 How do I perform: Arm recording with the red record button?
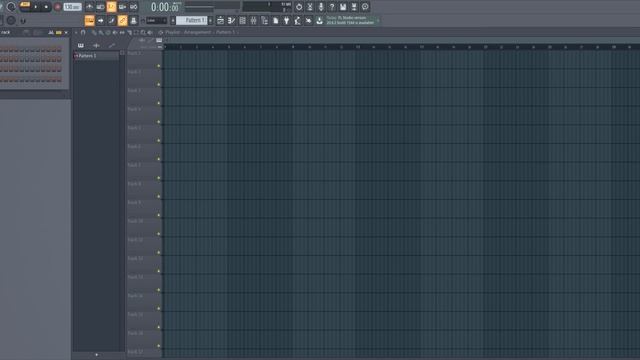coord(58,7)
